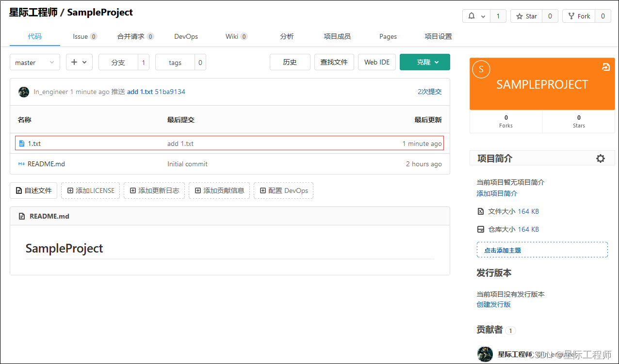
Task: Open the Web IDE
Action: pos(377,62)
